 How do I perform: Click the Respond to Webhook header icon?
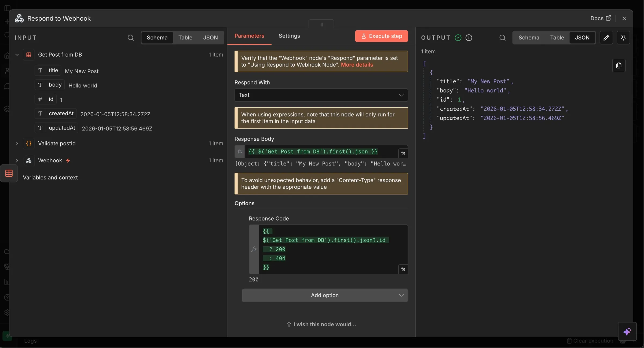(19, 18)
